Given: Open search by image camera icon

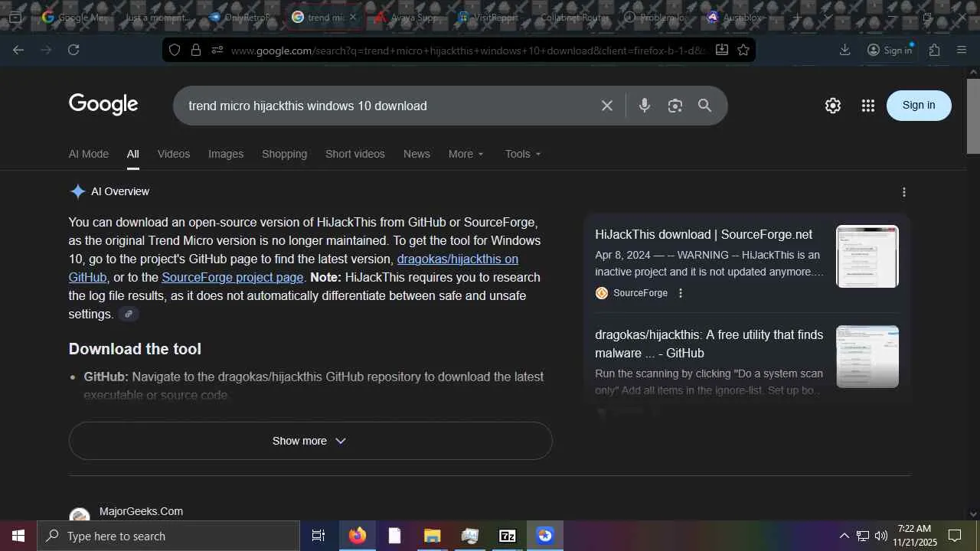Looking at the screenshot, I should coord(675,106).
